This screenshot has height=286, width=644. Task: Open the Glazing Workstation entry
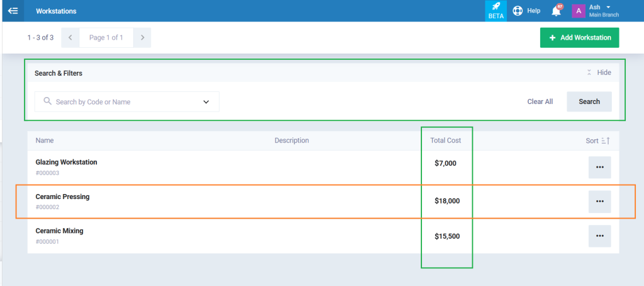click(67, 162)
